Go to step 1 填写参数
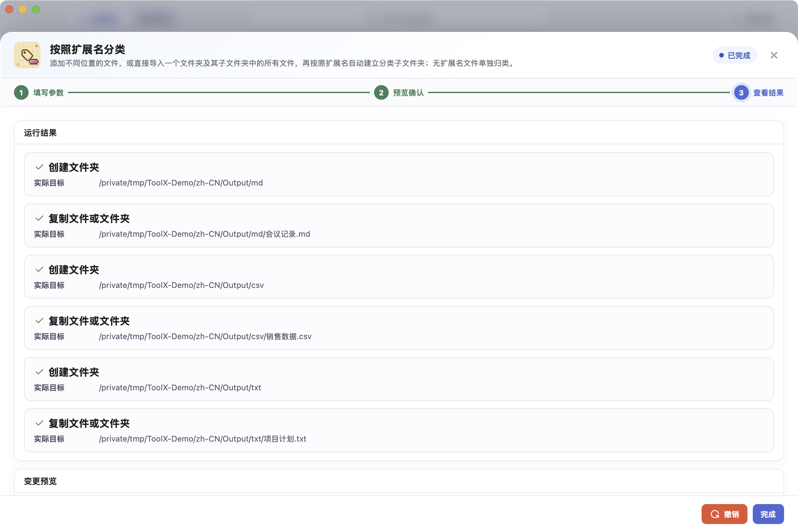The image size is (798, 532). point(39,93)
